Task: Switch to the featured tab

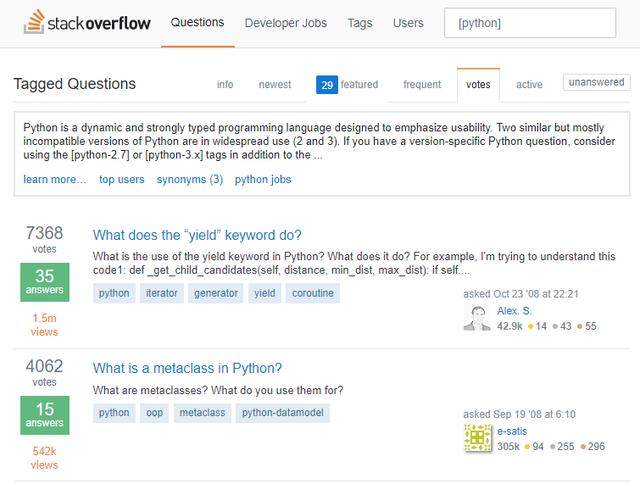Action: click(359, 84)
